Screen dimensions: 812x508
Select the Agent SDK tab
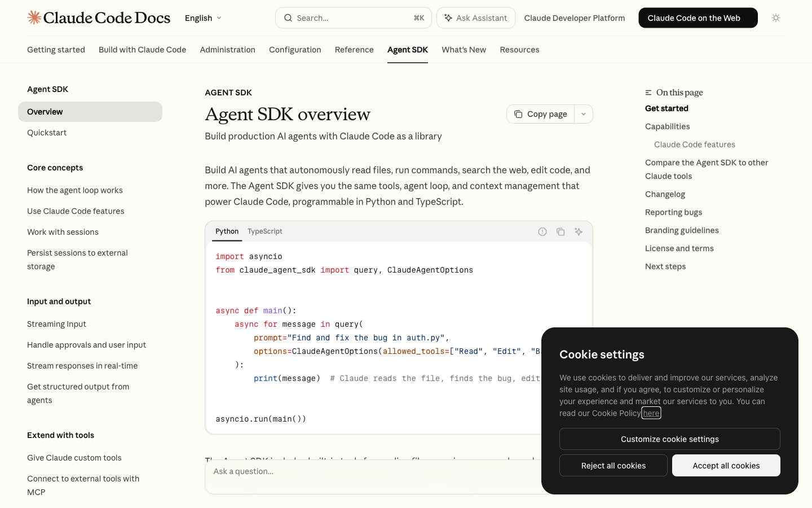coord(408,50)
